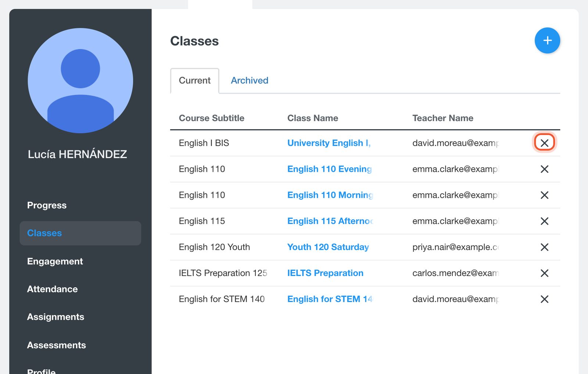The image size is (588, 374).
Task: Go to Engagement in the sidebar
Action: [x=55, y=261]
